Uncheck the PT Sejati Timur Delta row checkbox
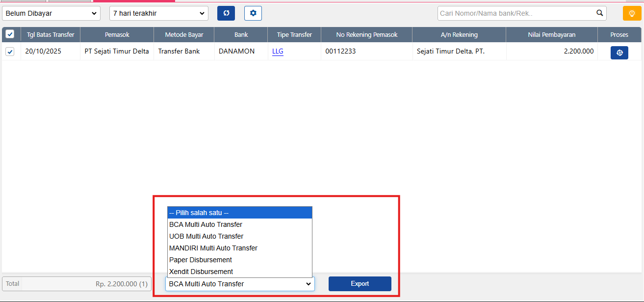644x302 pixels. [x=10, y=52]
